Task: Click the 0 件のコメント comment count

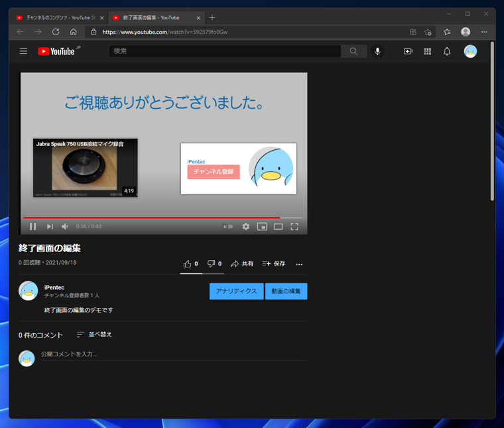Action: [x=40, y=335]
